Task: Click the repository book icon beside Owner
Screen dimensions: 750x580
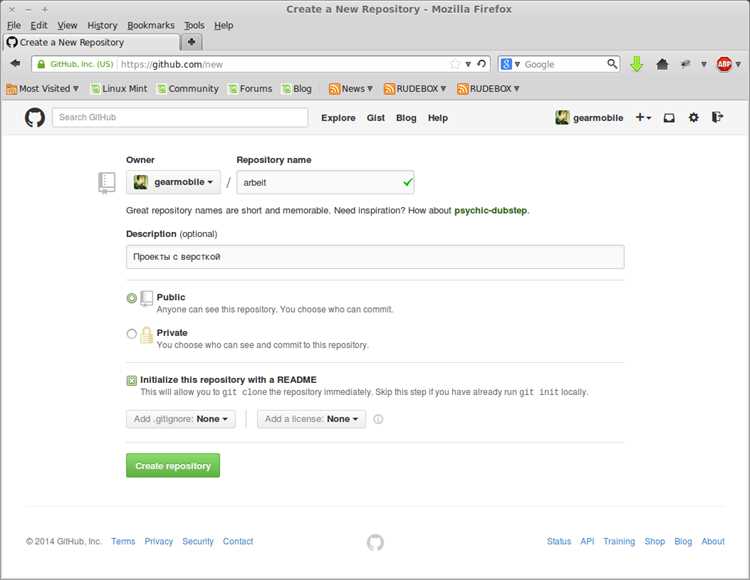Action: pos(107,183)
